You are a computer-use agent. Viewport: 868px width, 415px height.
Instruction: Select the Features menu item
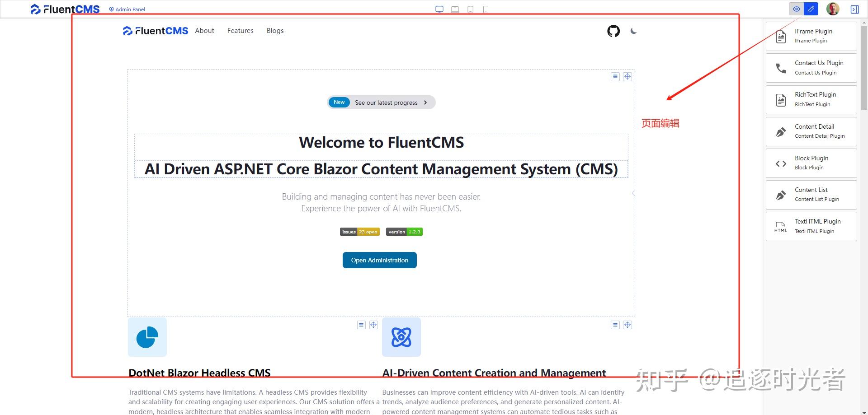pyautogui.click(x=240, y=30)
